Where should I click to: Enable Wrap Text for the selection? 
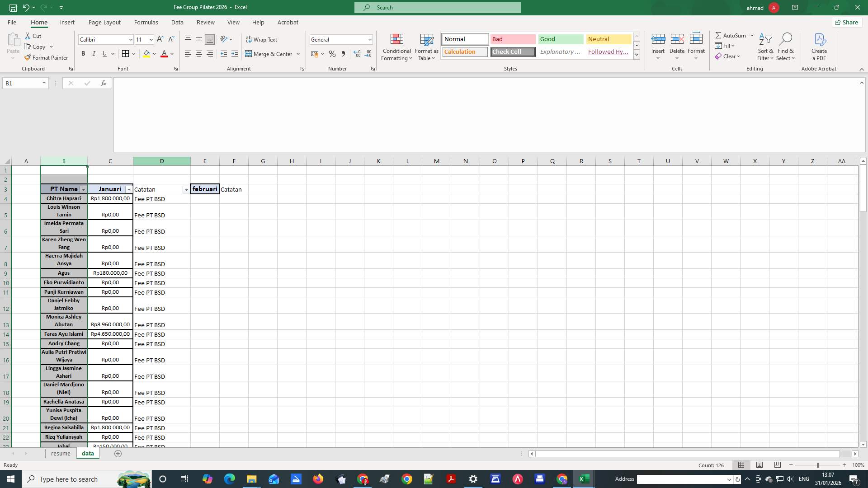click(262, 40)
